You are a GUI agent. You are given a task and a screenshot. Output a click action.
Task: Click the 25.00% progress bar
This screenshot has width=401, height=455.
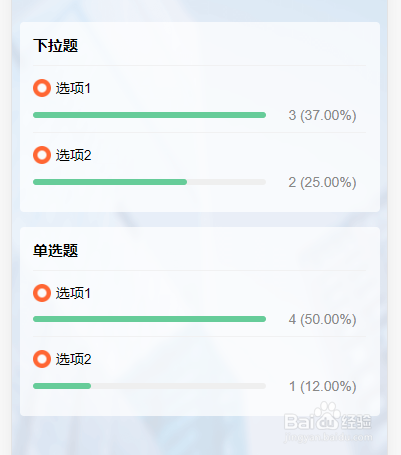pos(149,182)
